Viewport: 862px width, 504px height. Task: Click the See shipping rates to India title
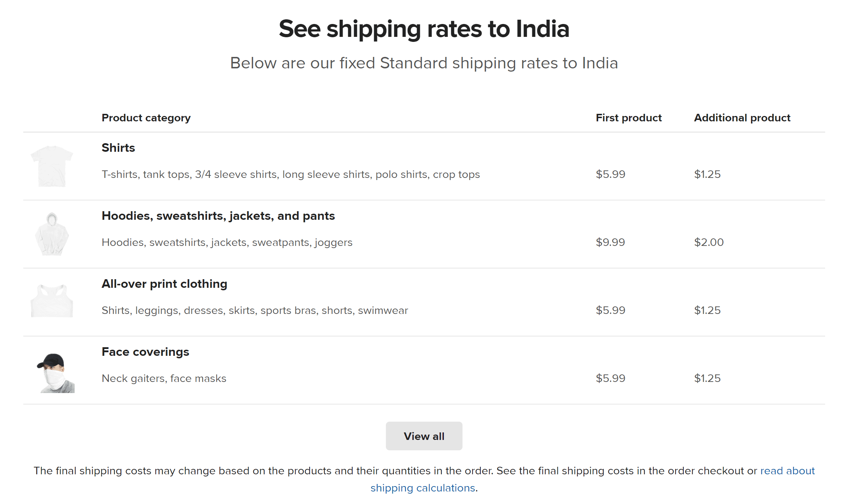pos(424,29)
